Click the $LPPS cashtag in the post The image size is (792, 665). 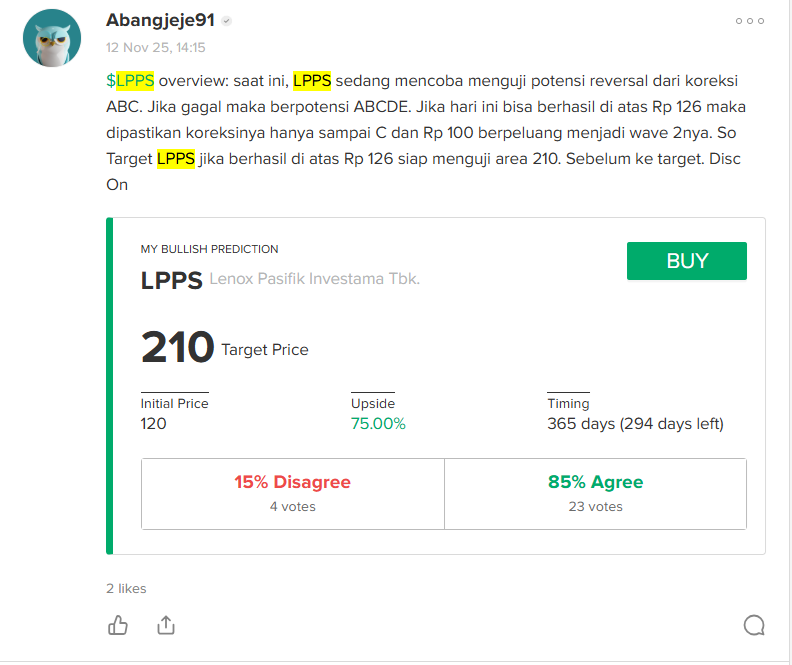tap(130, 80)
